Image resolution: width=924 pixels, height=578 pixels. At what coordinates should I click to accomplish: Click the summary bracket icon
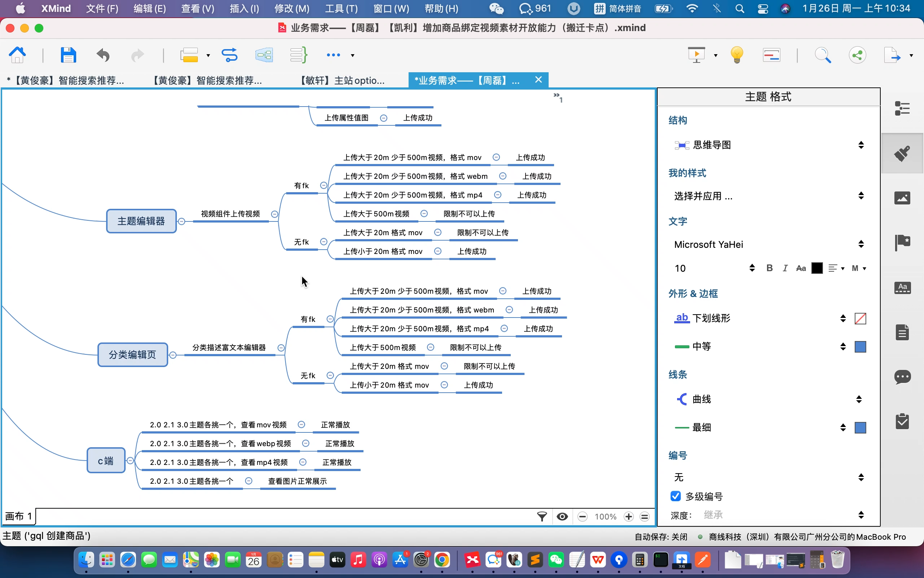click(298, 55)
